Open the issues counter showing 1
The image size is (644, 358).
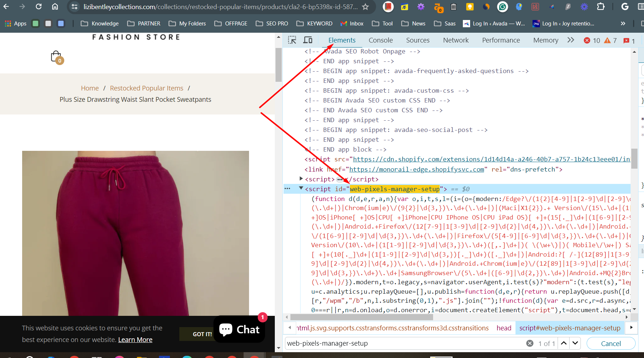[629, 40]
